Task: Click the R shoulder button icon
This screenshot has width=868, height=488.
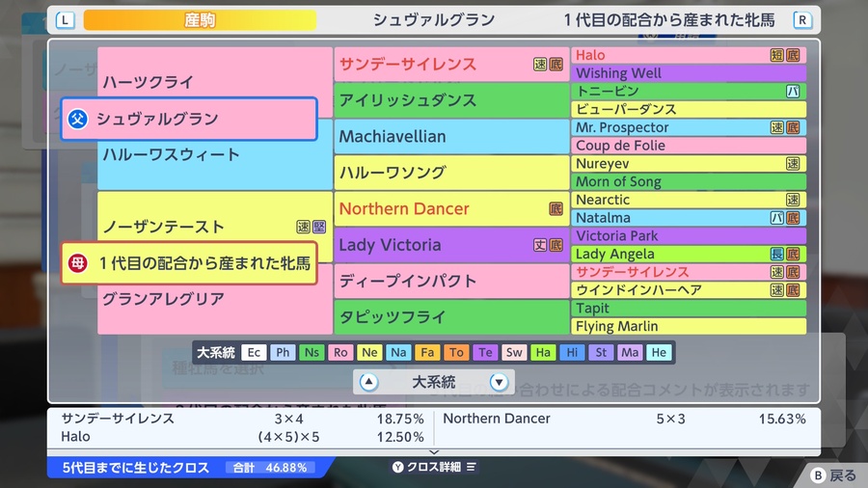Action: (x=802, y=20)
